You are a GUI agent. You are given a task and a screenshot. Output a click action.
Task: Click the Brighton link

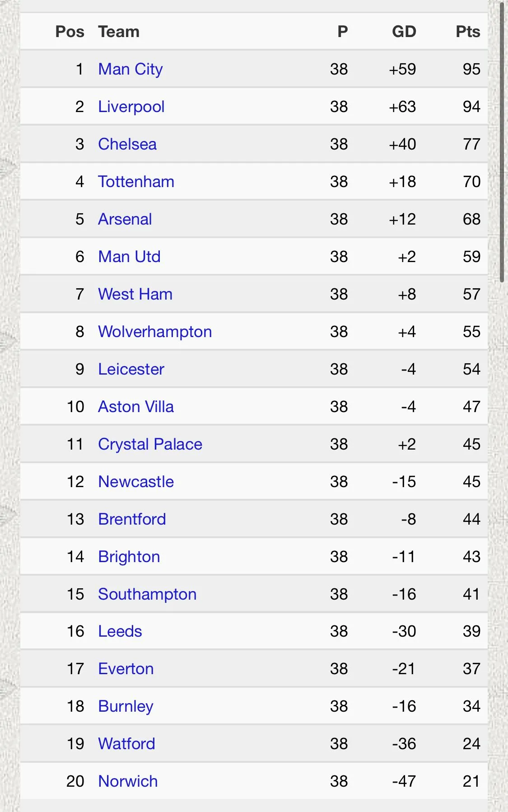129,557
